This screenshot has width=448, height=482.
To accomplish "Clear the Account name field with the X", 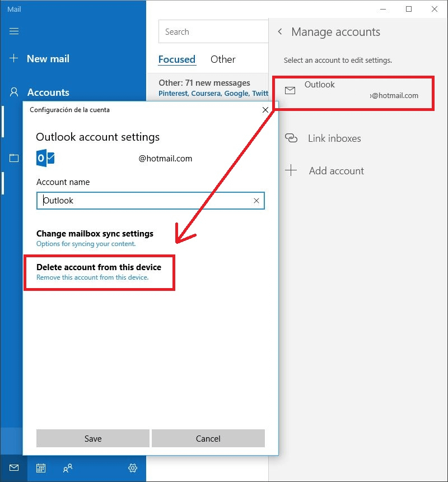I will pyautogui.click(x=256, y=200).
